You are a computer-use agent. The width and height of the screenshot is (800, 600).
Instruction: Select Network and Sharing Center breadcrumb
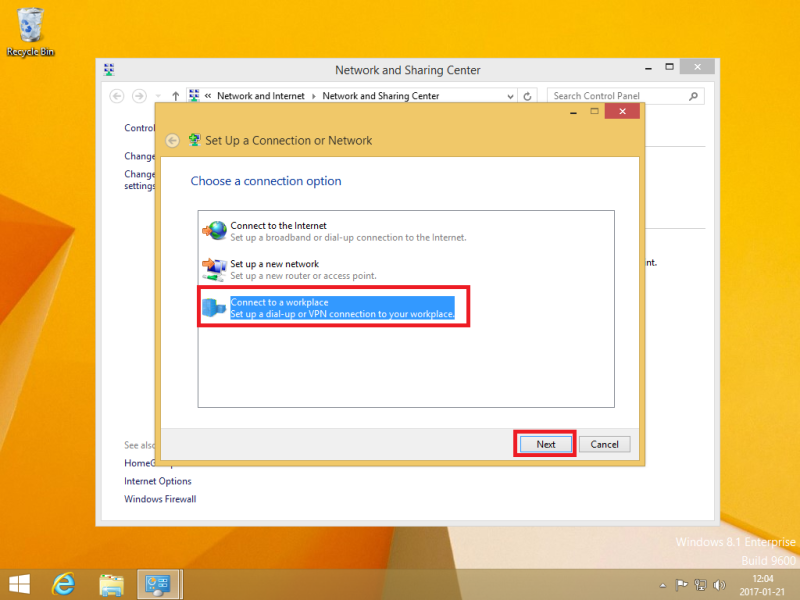coord(380,96)
